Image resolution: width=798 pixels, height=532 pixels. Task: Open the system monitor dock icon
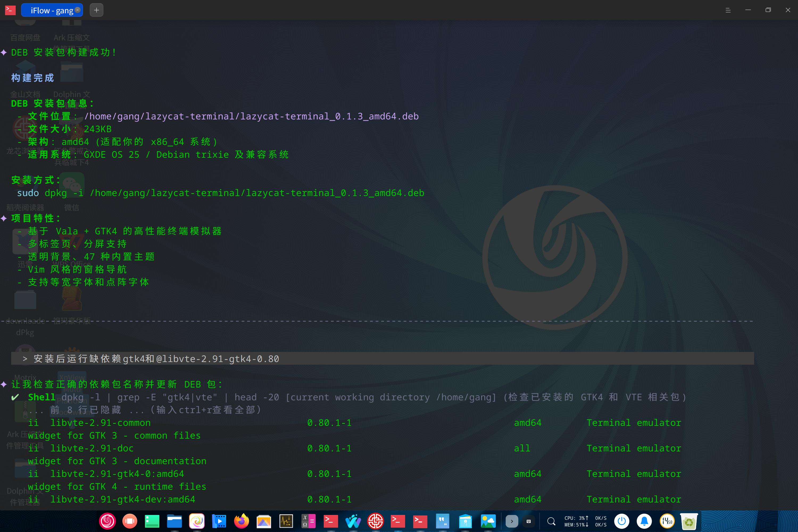(x=286, y=521)
